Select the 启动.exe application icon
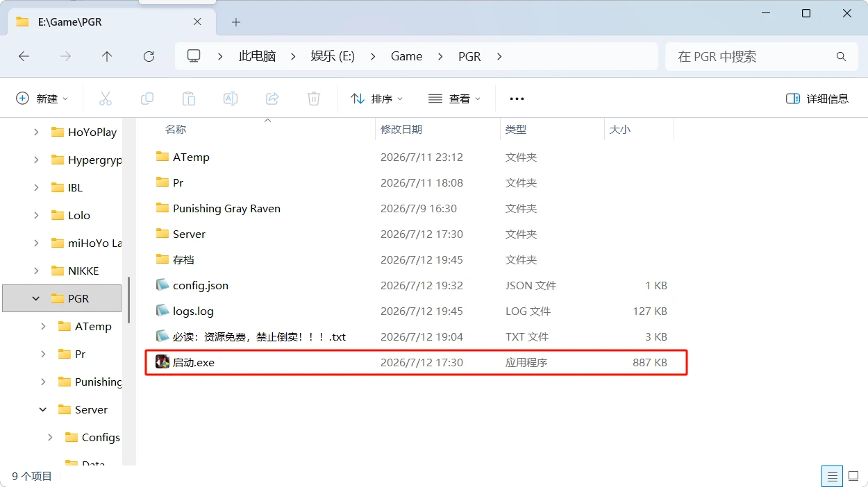868x487 pixels. [x=162, y=361]
